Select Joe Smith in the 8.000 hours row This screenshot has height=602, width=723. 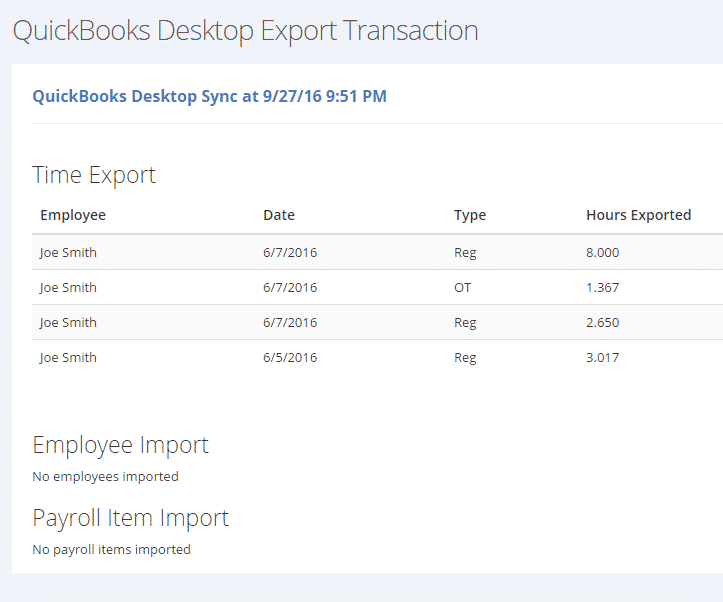tap(68, 253)
